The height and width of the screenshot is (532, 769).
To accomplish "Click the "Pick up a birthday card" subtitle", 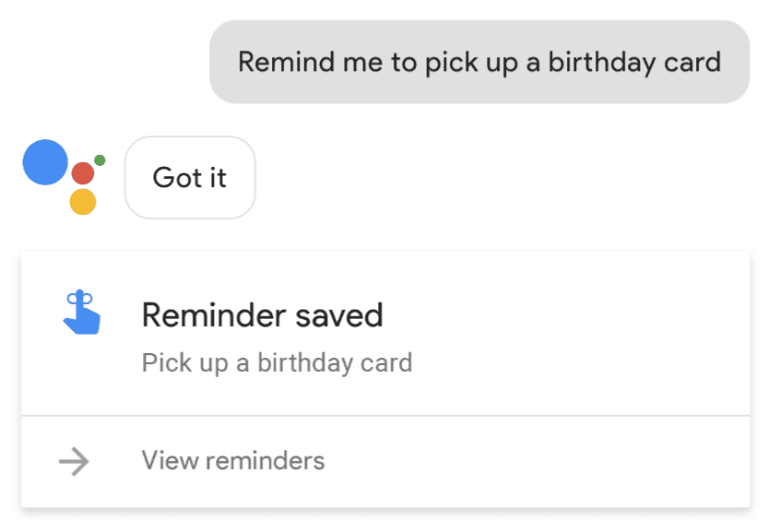I will click(x=278, y=363).
